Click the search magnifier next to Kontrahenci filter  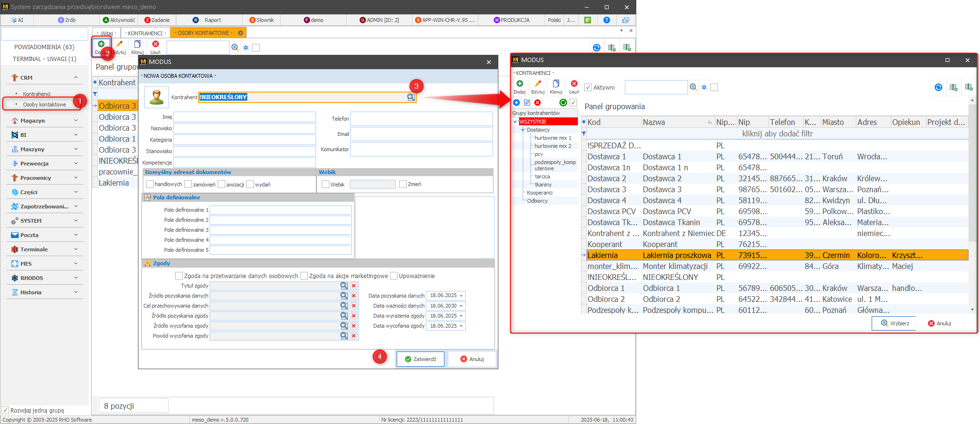[693, 87]
